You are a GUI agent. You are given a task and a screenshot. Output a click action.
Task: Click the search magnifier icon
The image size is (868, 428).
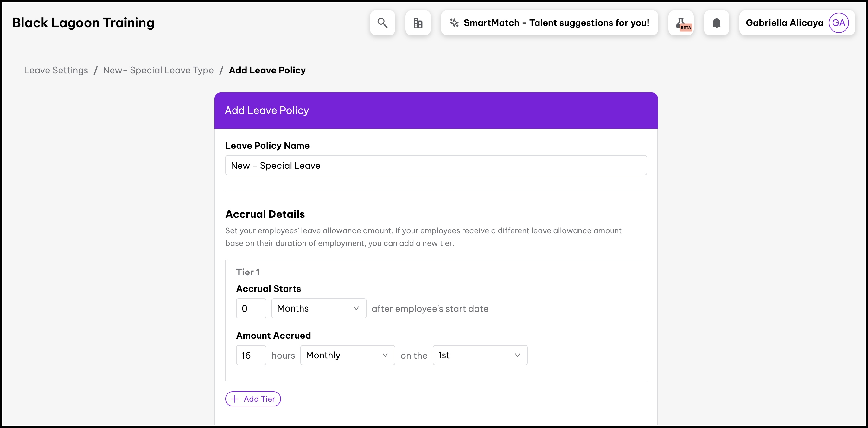tap(382, 23)
